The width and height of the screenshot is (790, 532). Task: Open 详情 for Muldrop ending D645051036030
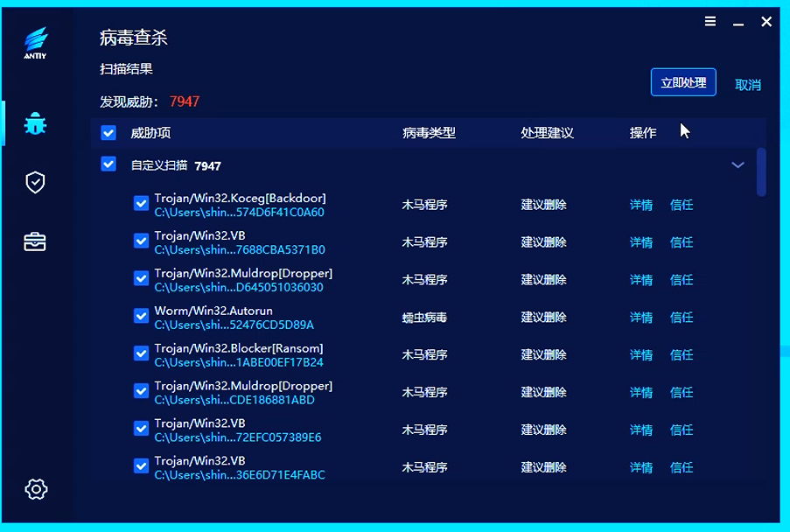tap(641, 280)
